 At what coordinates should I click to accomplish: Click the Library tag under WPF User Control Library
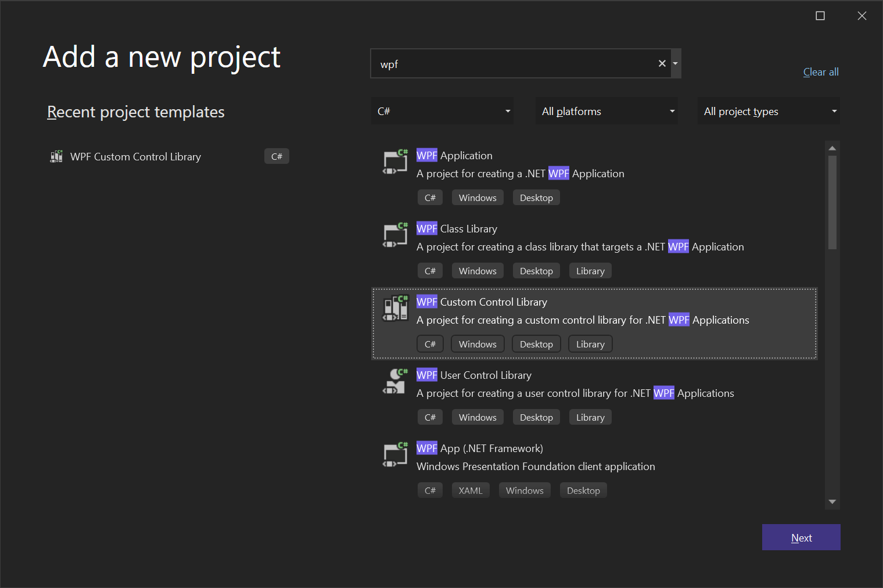[590, 417]
